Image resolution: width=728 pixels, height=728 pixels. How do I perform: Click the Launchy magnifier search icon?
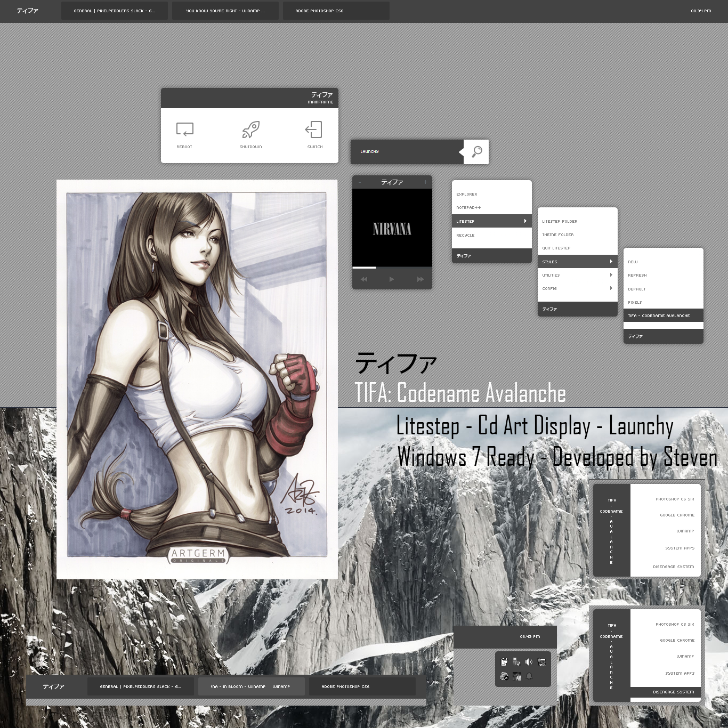click(x=476, y=152)
